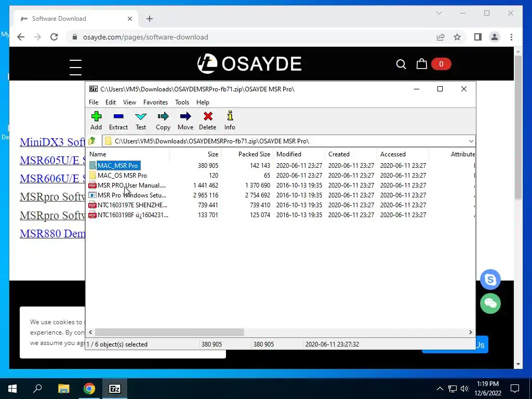Screen dimensions: 532x399
Task: Open a new Chrome tab
Action: [150, 19]
